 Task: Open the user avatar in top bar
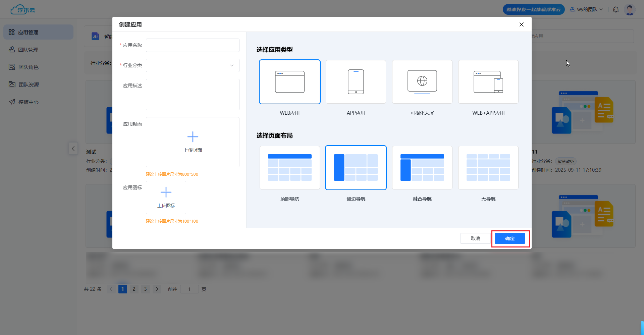[629, 10]
